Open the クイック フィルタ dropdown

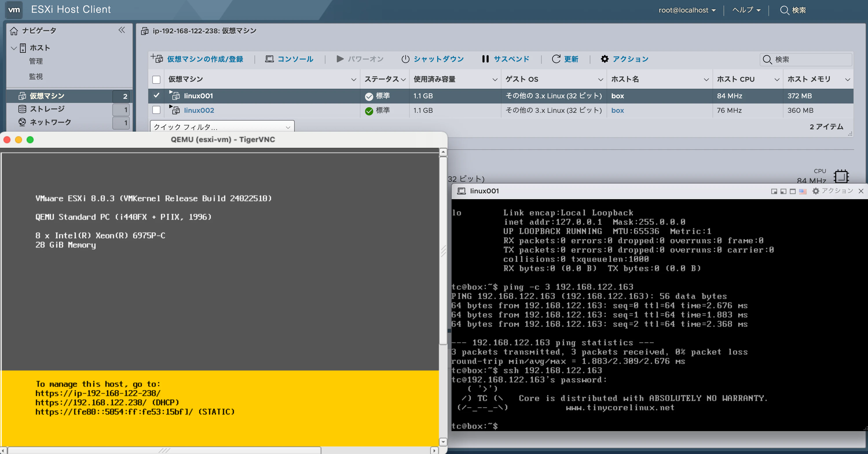[222, 127]
